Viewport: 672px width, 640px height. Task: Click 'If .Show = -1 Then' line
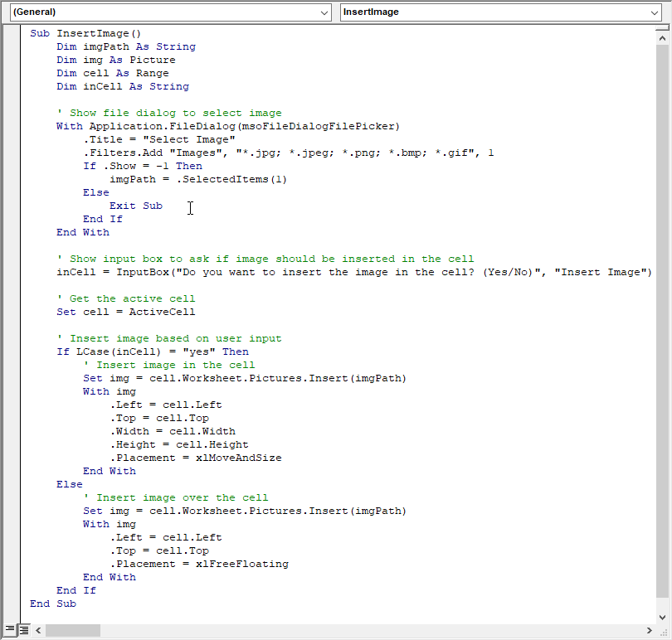[x=143, y=166]
